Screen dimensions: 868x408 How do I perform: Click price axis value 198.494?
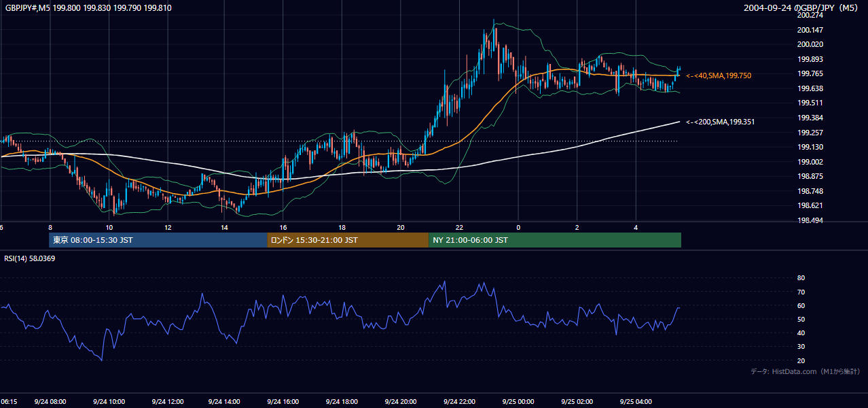pos(810,220)
